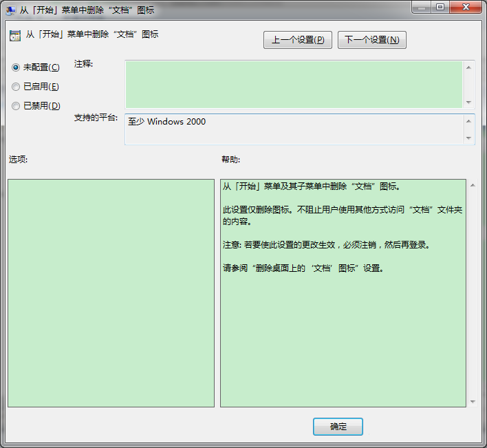487x448 pixels.
Task: Click the help text 此设置仅删除图标 paragraph
Action: pos(343,215)
